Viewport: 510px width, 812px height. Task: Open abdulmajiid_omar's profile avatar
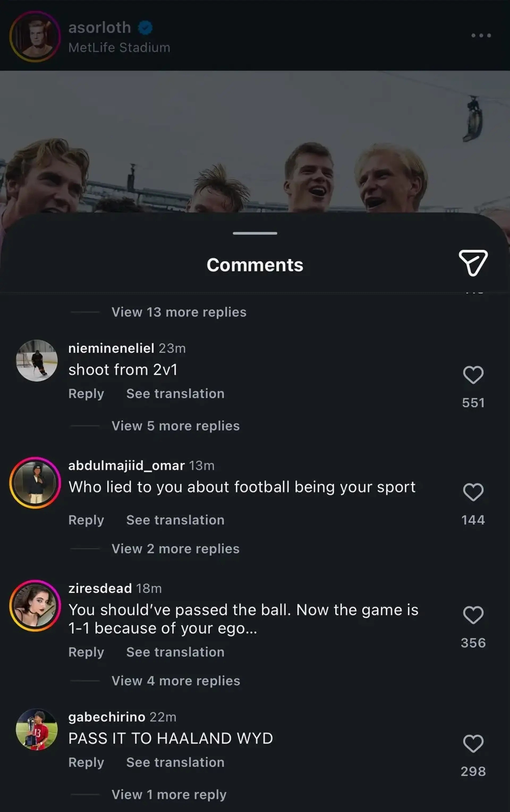tap(35, 483)
